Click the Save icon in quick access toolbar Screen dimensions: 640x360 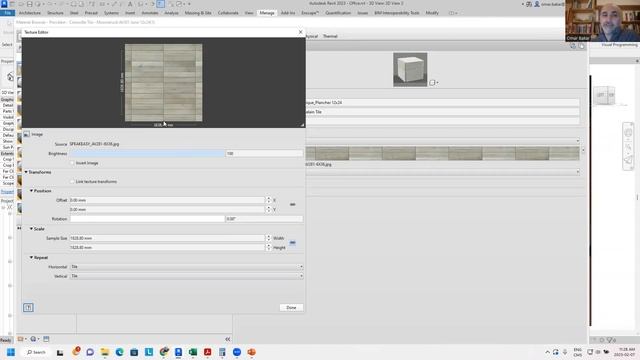pos(29,4)
